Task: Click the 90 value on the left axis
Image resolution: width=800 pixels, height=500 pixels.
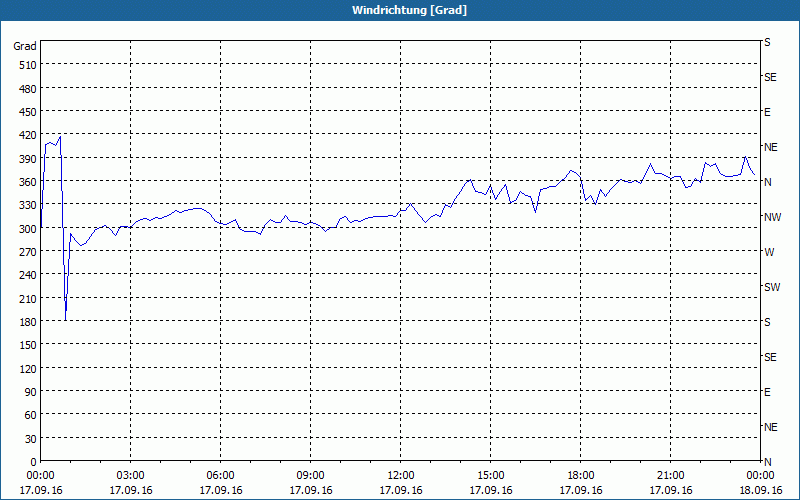Action: pos(31,392)
